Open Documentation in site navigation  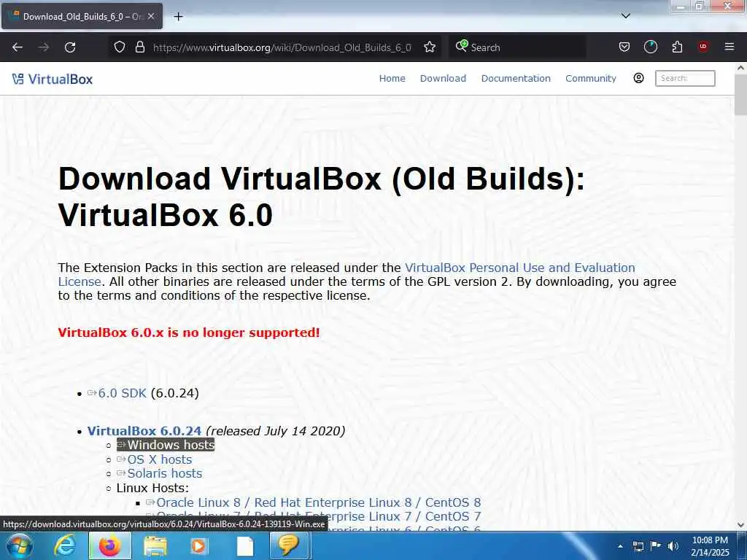click(516, 79)
